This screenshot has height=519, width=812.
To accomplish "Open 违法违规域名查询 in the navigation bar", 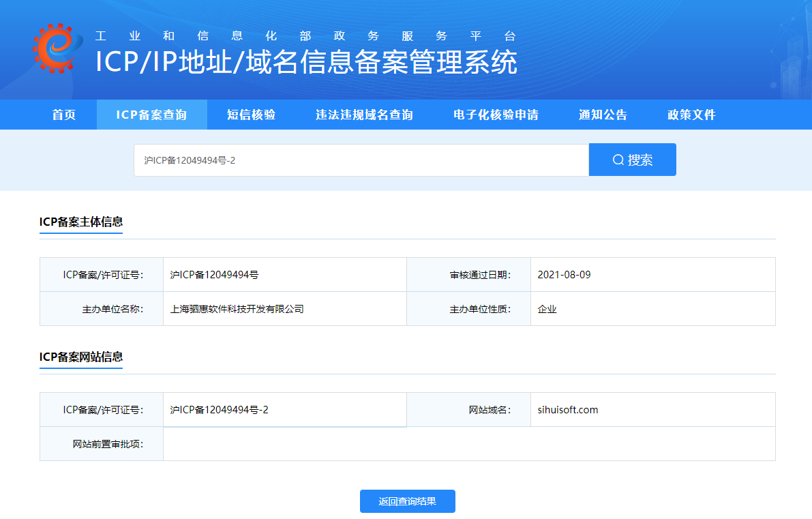I will point(364,115).
